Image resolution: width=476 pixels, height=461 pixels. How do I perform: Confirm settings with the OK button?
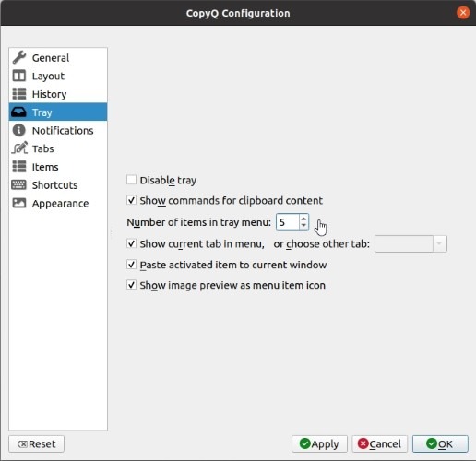(x=440, y=443)
